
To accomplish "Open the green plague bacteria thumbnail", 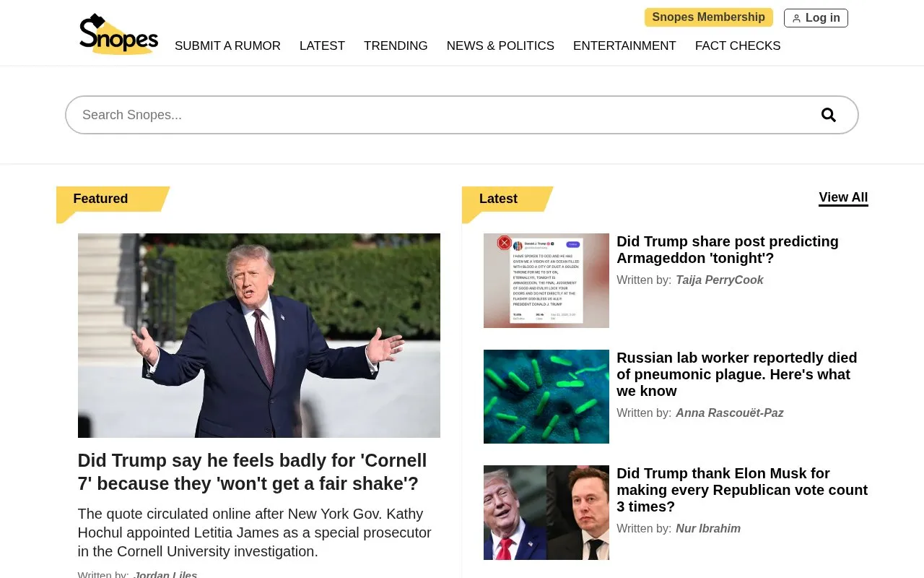I will click(x=546, y=397).
